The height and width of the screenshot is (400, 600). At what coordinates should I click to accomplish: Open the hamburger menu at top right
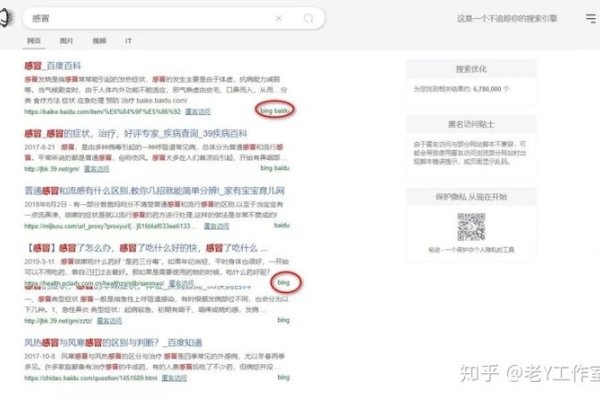tap(591, 18)
